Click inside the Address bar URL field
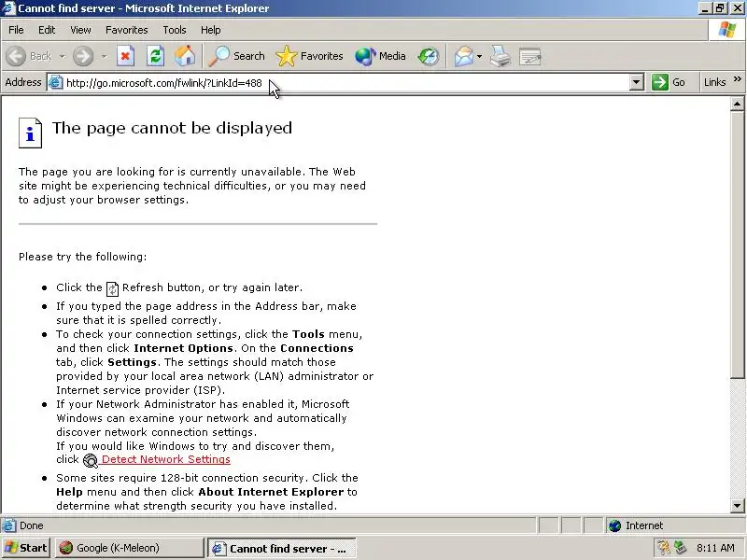 [347, 83]
